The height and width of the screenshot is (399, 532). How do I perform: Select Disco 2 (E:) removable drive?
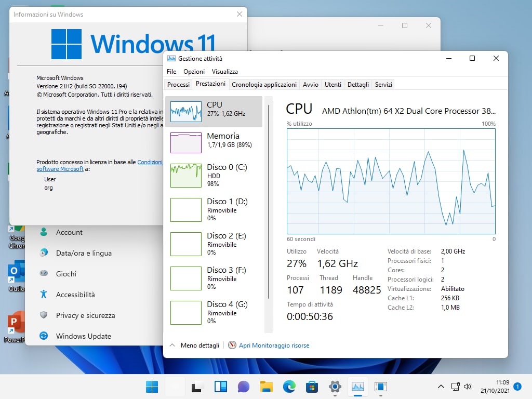(x=214, y=244)
